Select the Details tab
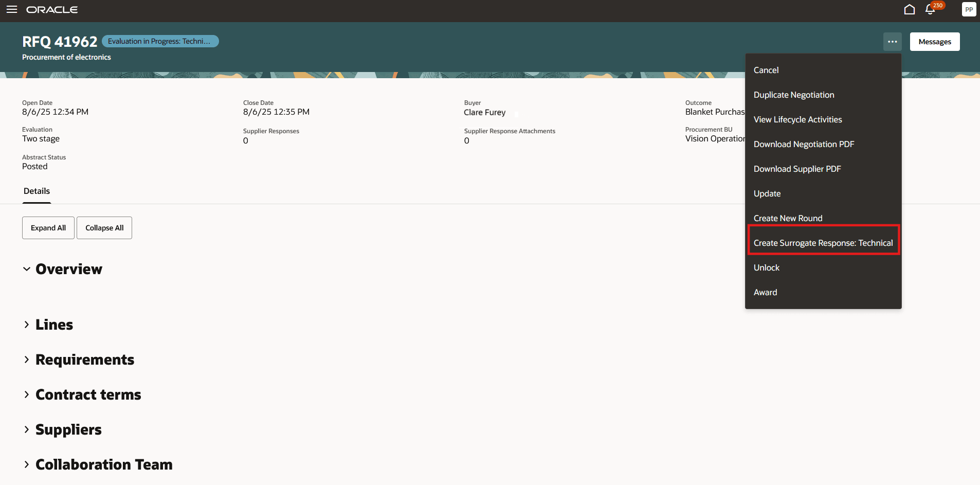This screenshot has height=485, width=980. (x=37, y=191)
